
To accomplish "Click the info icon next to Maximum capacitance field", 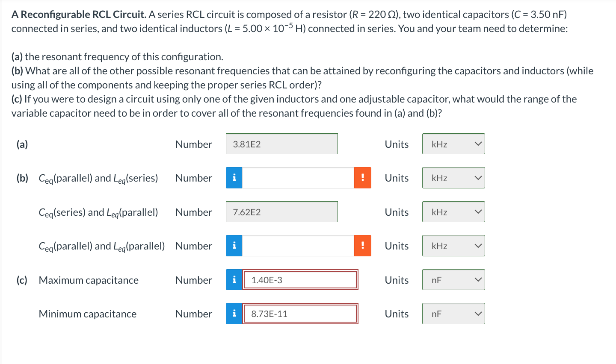I will coord(234,280).
